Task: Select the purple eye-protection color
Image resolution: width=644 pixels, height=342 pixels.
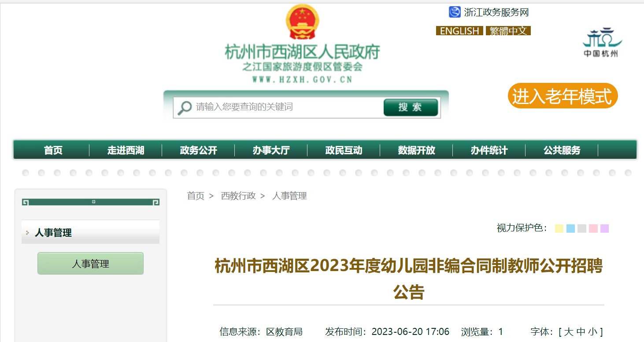Action: (x=604, y=228)
